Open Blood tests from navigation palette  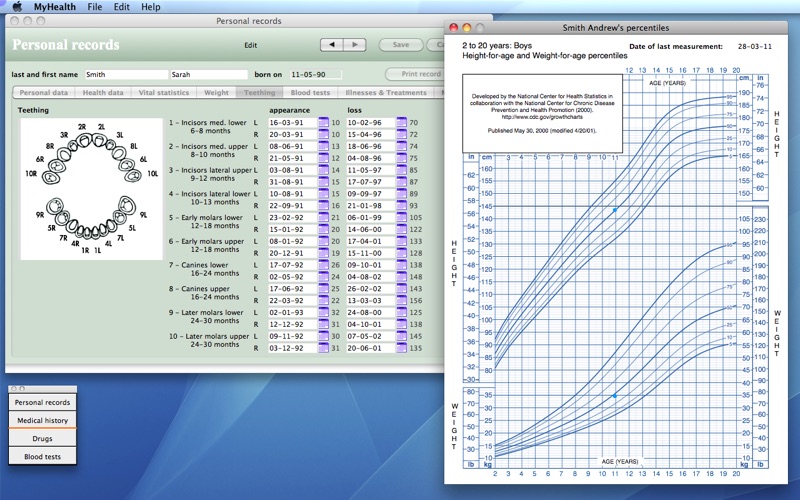(42, 457)
